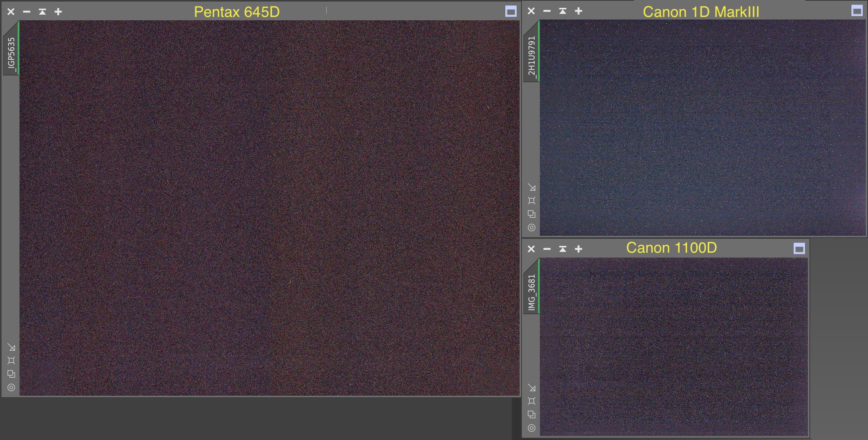
Task: Click the fit-view corners icon in the Pentax 645D window
Action: point(11,360)
